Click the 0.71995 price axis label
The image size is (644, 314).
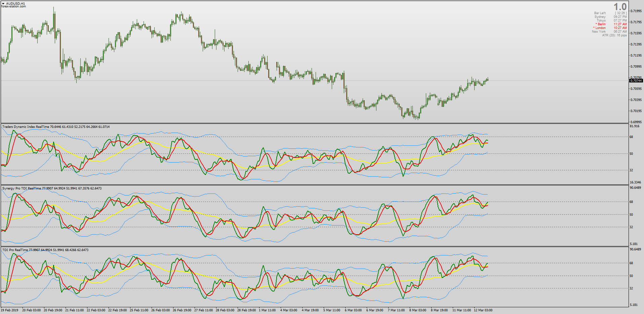coord(636,11)
